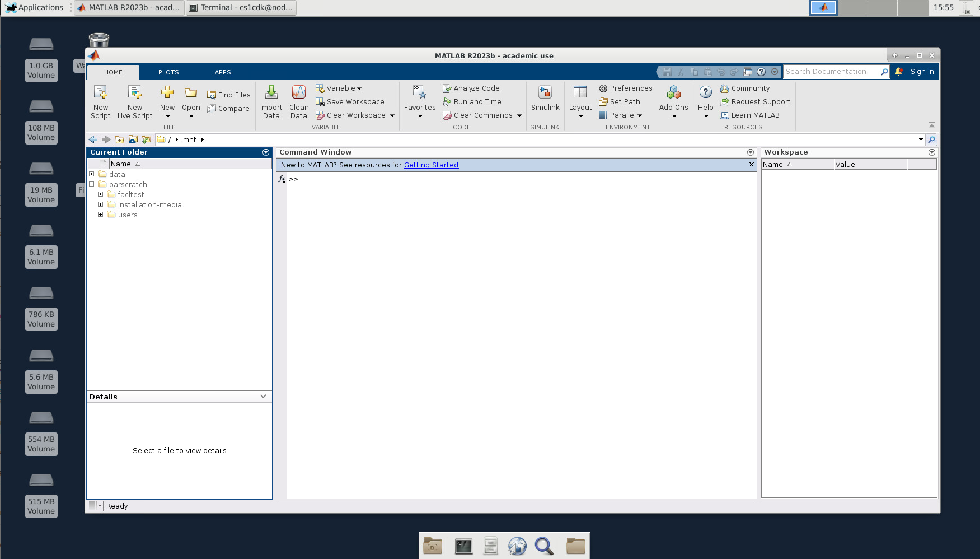Open Current Folder panel actions menu
The width and height of the screenshot is (980, 559).
[266, 152]
